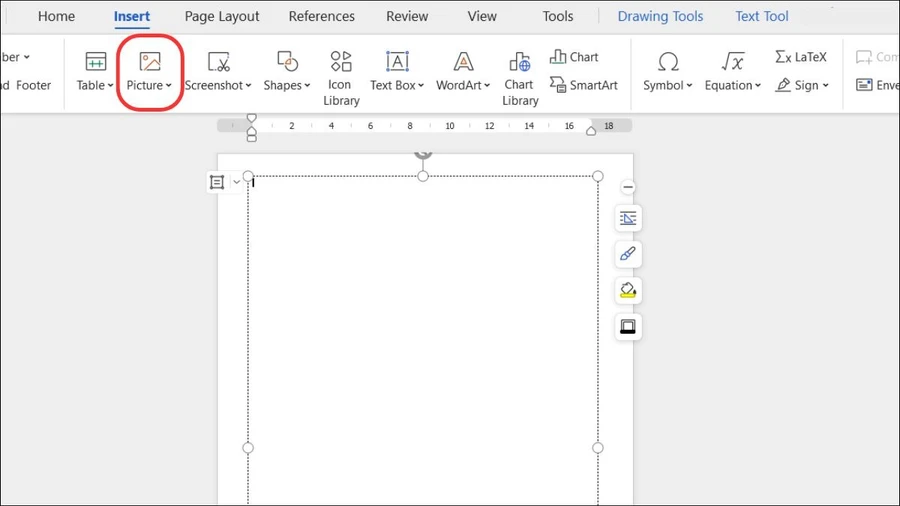Open the WordArt dropdown arrow
The image size is (900, 506).
click(x=487, y=85)
